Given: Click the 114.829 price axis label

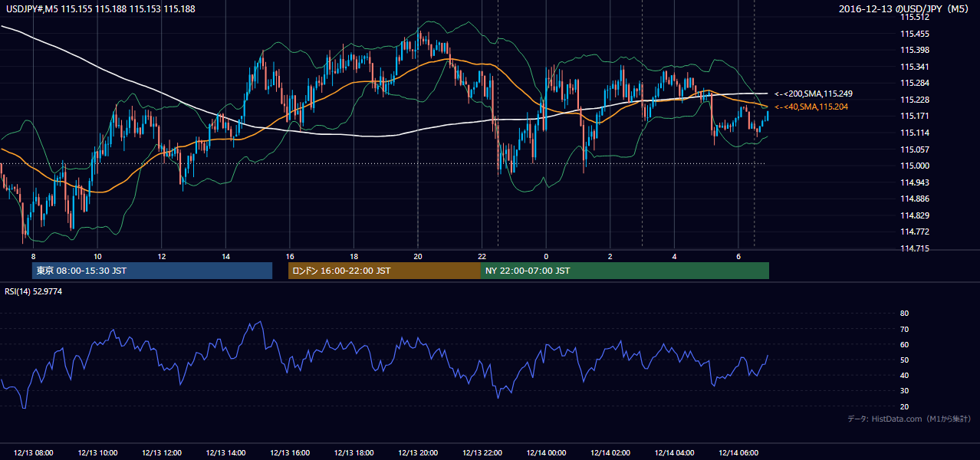Looking at the screenshot, I should coord(914,215).
